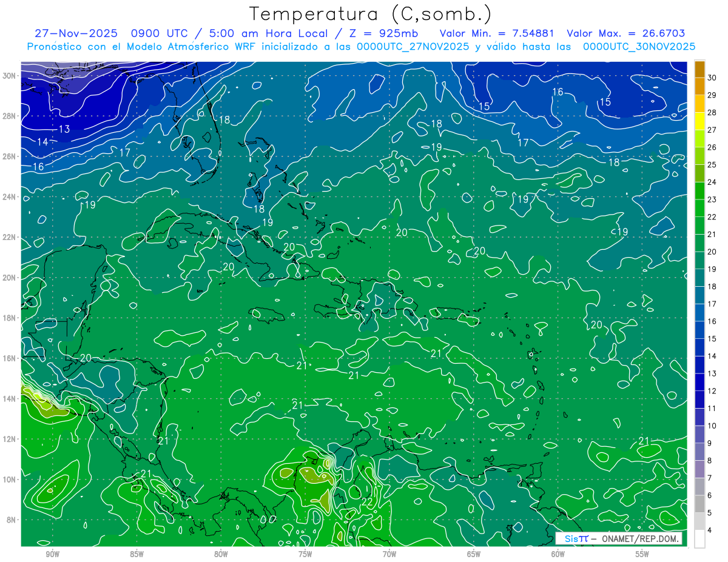The image size is (728, 562).
Task: Click the "8N" latitude label
Action: 12,520
